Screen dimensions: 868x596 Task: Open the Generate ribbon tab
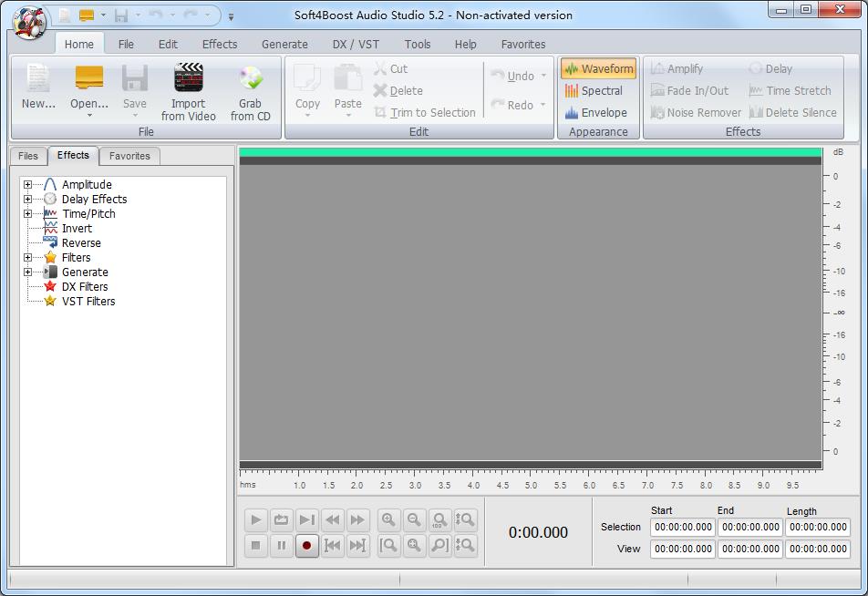point(284,44)
